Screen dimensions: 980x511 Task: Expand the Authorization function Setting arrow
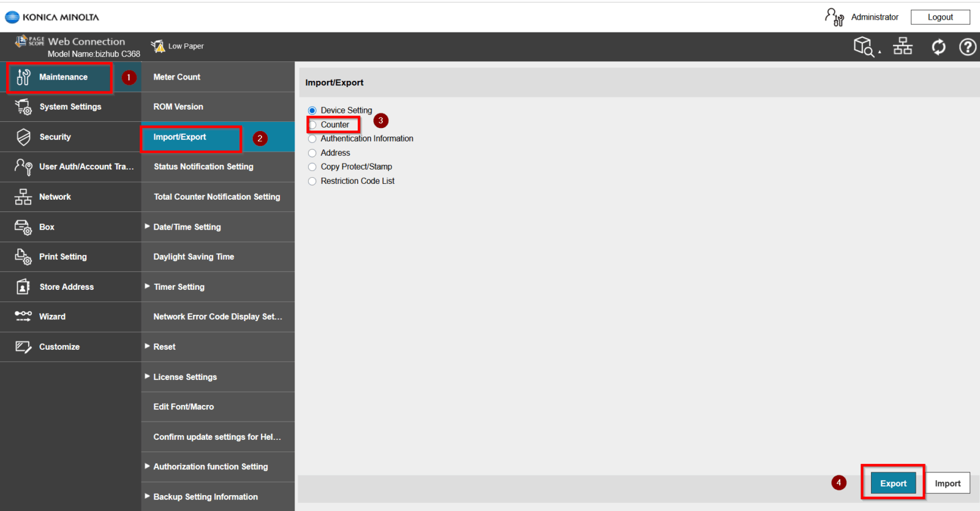pos(148,466)
